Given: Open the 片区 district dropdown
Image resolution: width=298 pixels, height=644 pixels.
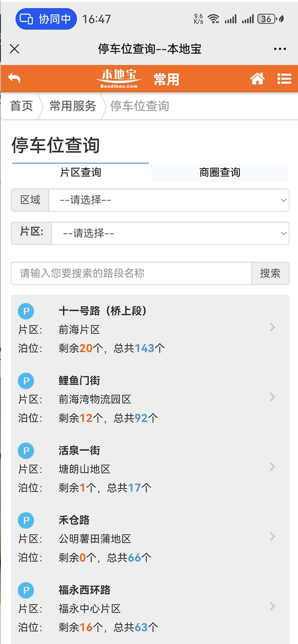Looking at the screenshot, I should [170, 233].
